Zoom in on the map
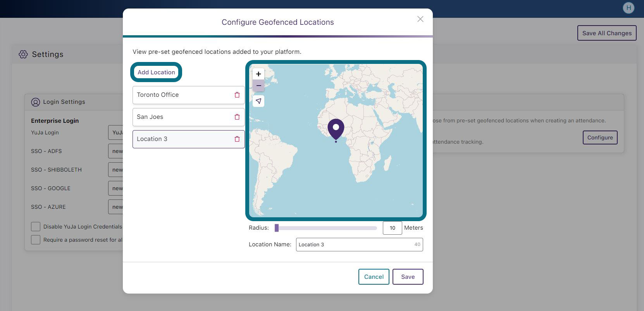The height and width of the screenshot is (311, 644). (258, 74)
